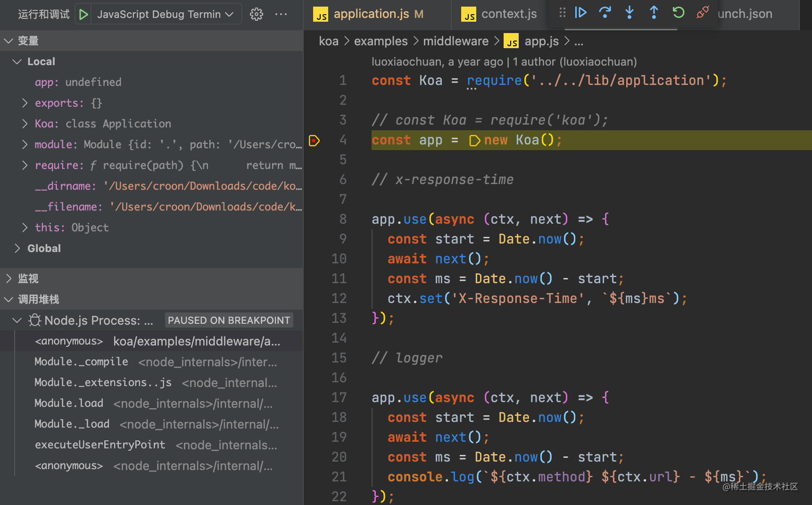Switch to the application.js tab

click(377, 14)
